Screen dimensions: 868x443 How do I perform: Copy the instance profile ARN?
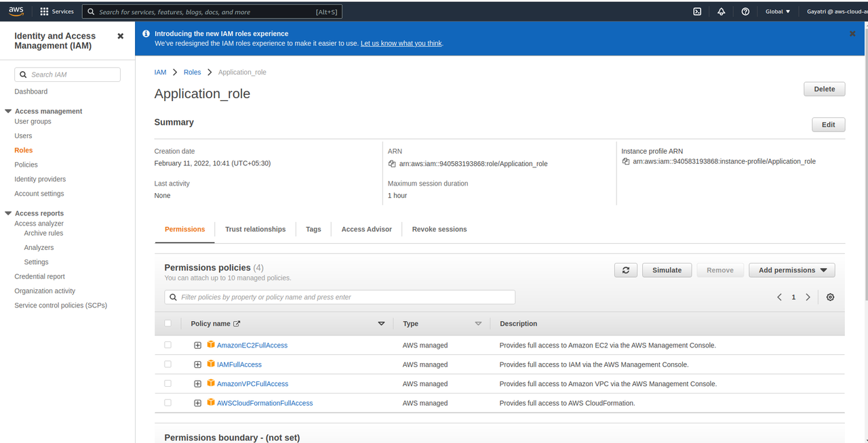[x=626, y=162]
